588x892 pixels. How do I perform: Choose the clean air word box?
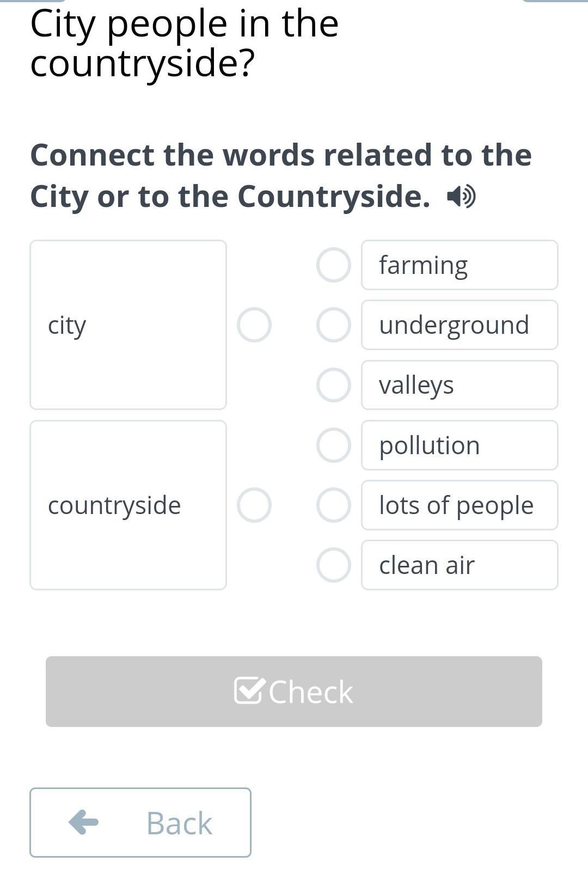point(460,565)
